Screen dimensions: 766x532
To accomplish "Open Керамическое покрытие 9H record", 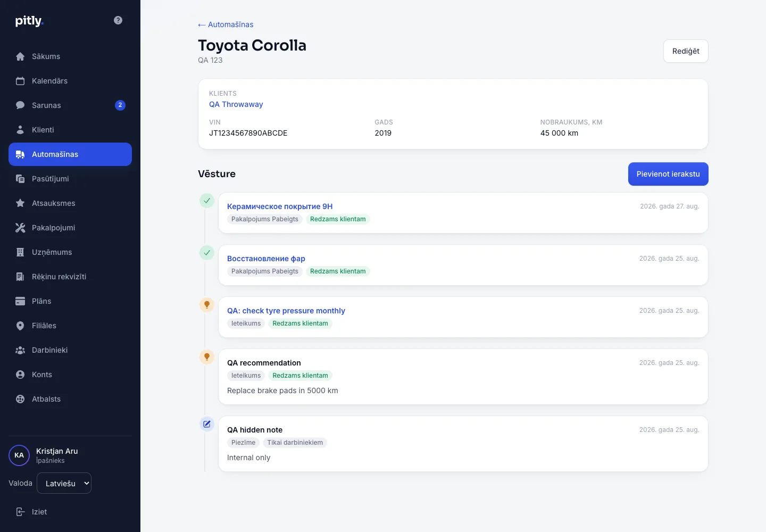I will tap(280, 206).
